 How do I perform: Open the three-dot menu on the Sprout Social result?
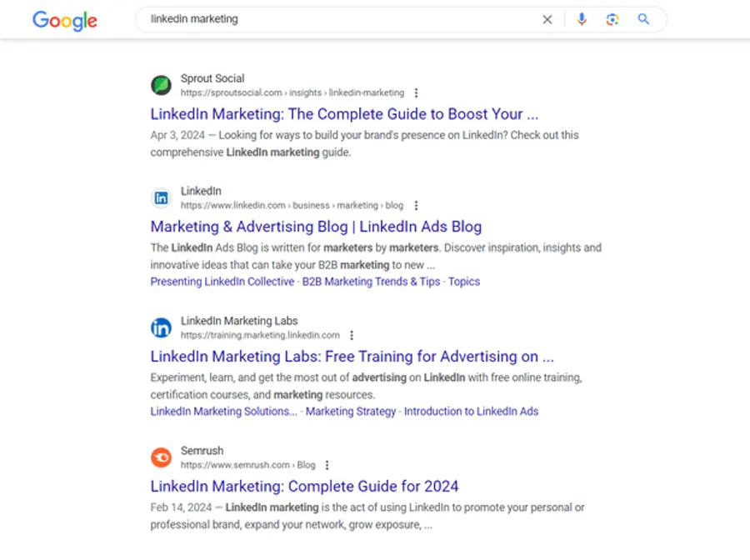(416, 92)
